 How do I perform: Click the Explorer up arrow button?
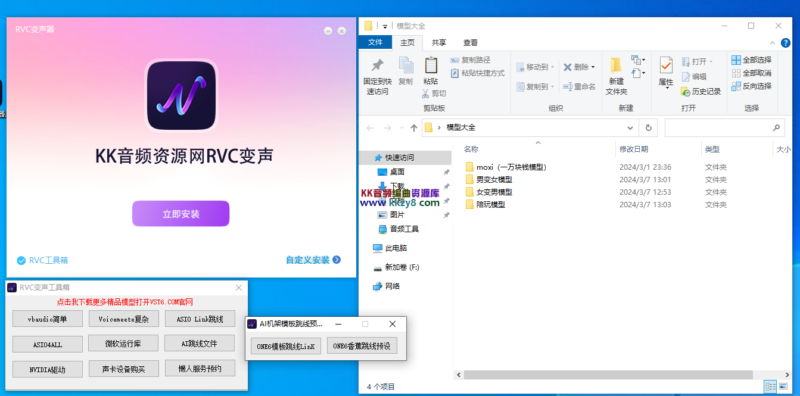(414, 128)
